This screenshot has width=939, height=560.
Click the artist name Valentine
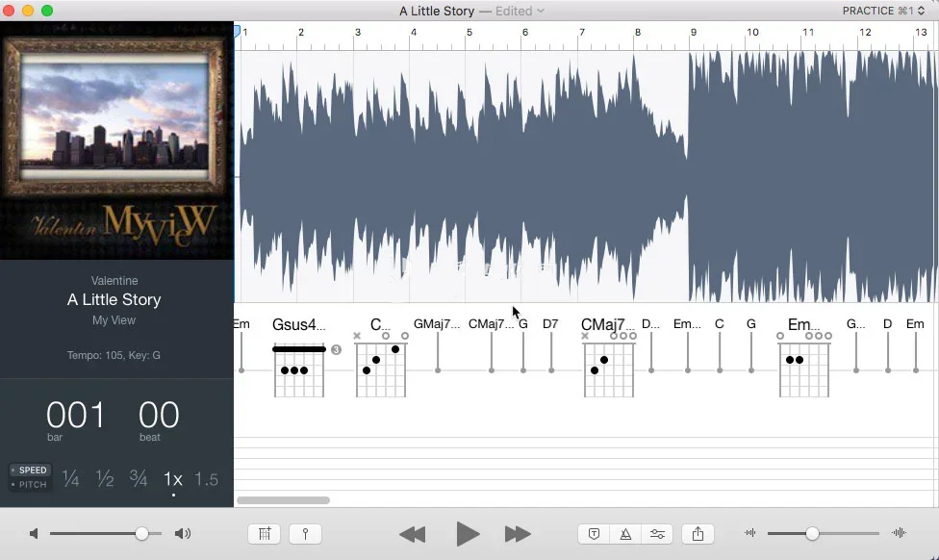114,280
